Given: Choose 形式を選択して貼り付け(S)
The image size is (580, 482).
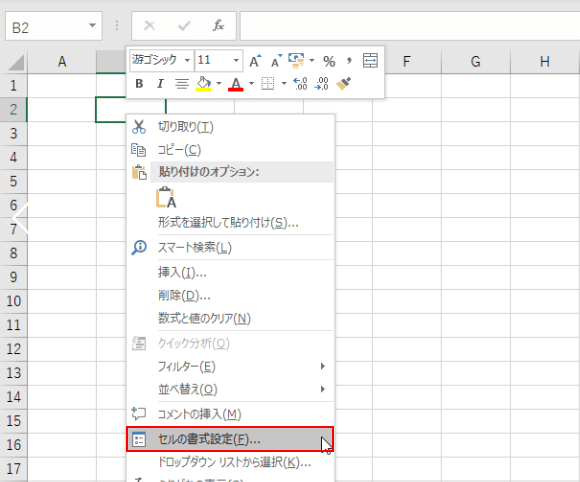Looking at the screenshot, I should pyautogui.click(x=230, y=223).
